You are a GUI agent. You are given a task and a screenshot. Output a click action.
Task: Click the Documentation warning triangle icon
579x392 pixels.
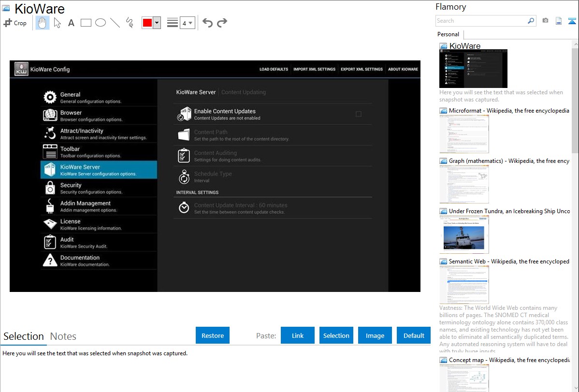[x=50, y=260]
